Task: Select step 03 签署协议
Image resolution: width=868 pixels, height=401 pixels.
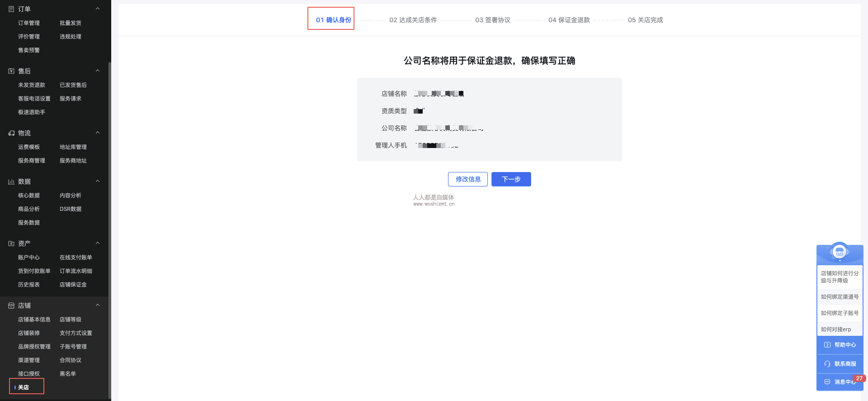Action: click(x=493, y=20)
